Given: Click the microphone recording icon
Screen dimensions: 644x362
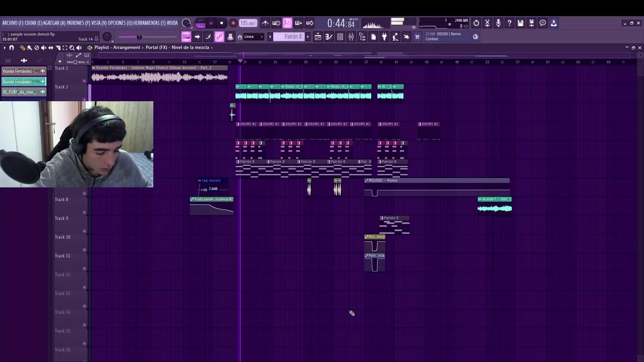Looking at the screenshot, I should [498, 23].
